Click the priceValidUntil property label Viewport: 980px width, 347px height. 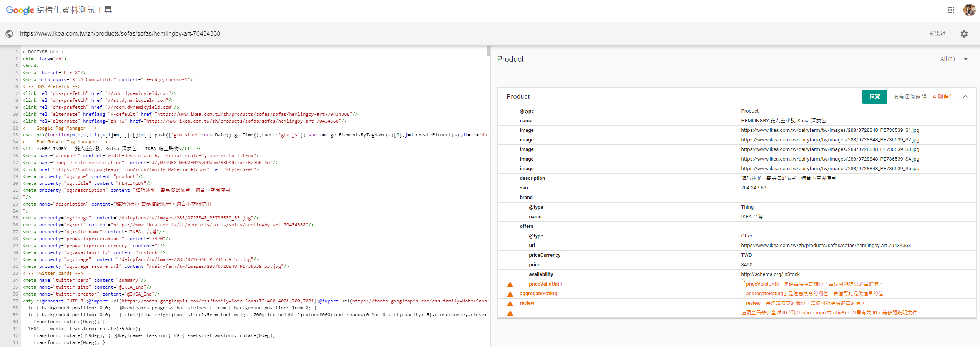coord(545,284)
